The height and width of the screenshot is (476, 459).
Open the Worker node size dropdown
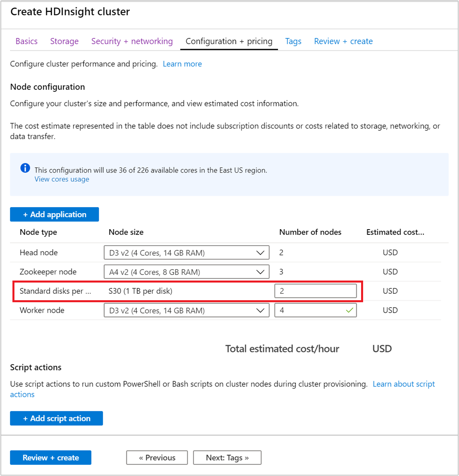click(x=186, y=311)
